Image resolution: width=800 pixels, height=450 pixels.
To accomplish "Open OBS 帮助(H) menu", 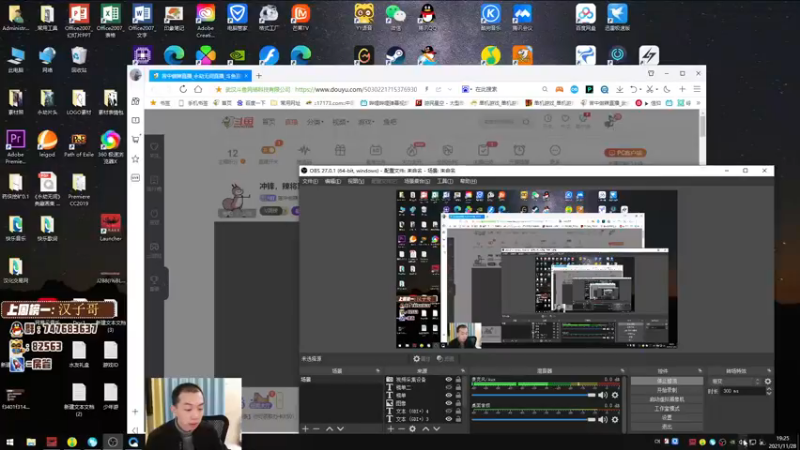I will pos(468,181).
